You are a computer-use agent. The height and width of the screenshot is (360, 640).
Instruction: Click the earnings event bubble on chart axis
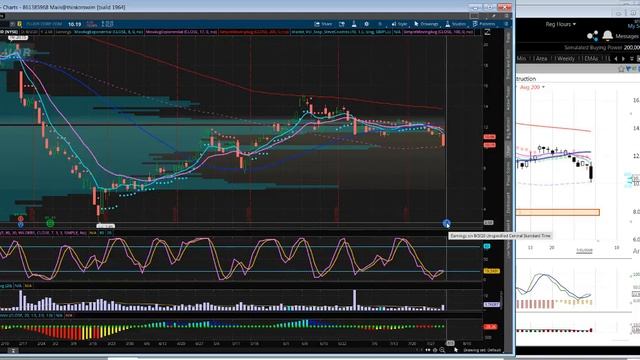click(x=447, y=224)
